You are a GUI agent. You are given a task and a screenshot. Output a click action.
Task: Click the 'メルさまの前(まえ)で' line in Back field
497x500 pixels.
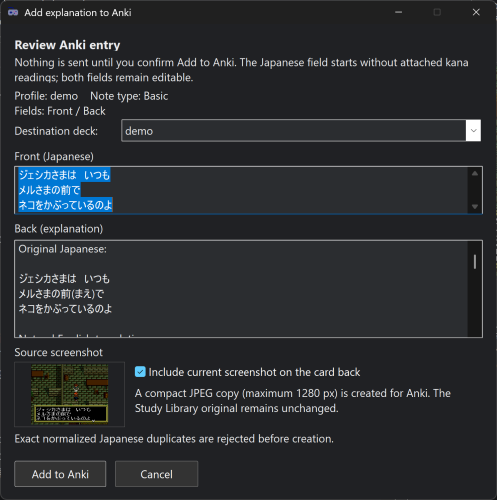click(61, 294)
